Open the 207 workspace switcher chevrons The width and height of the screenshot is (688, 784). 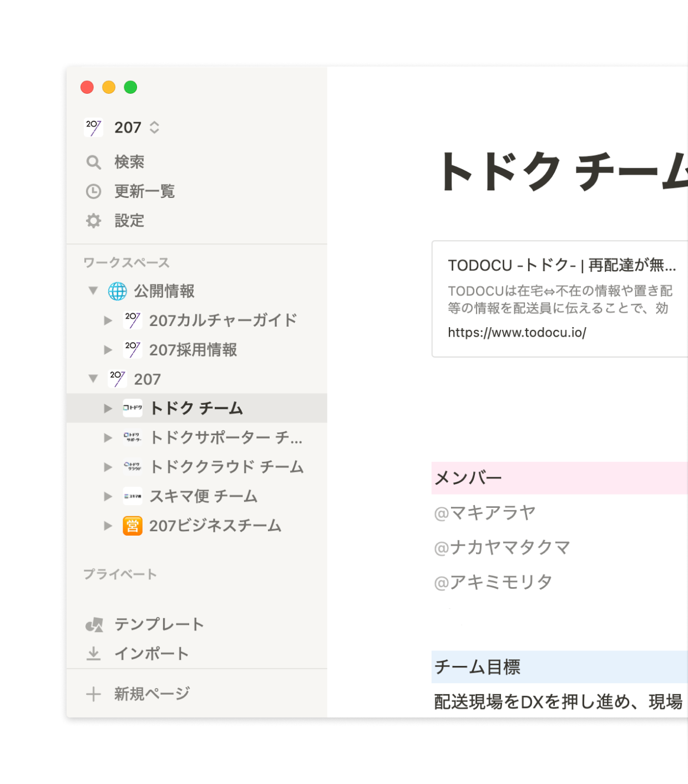coord(154,128)
